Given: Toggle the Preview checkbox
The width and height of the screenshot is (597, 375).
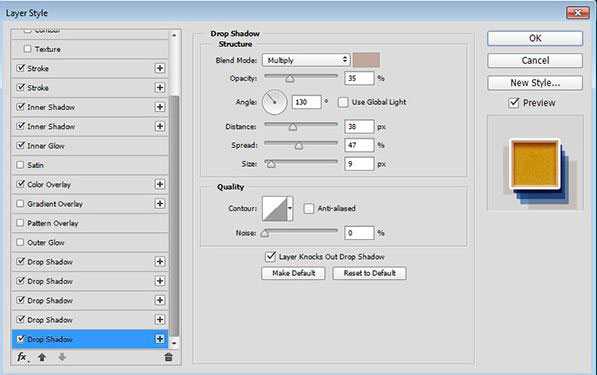Looking at the screenshot, I should (x=514, y=102).
